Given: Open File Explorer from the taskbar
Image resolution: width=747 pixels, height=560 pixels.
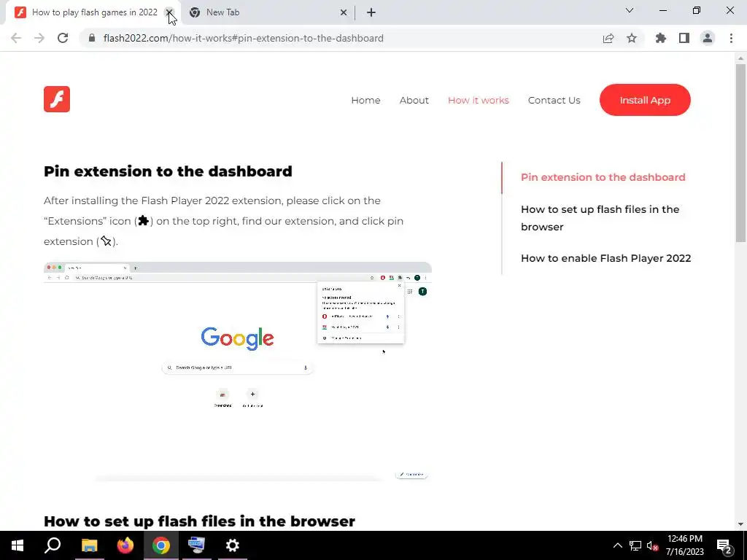Looking at the screenshot, I should (x=89, y=545).
